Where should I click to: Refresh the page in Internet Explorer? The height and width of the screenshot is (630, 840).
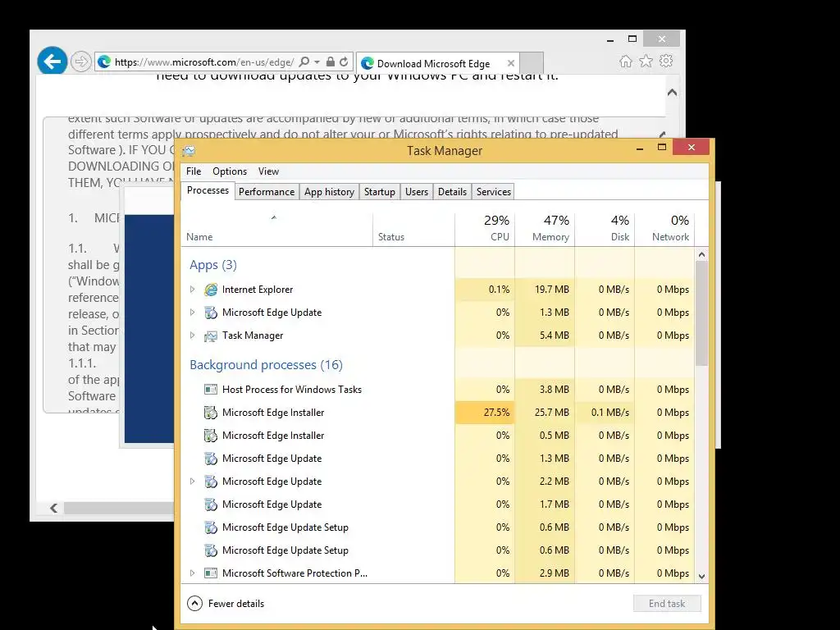344,62
